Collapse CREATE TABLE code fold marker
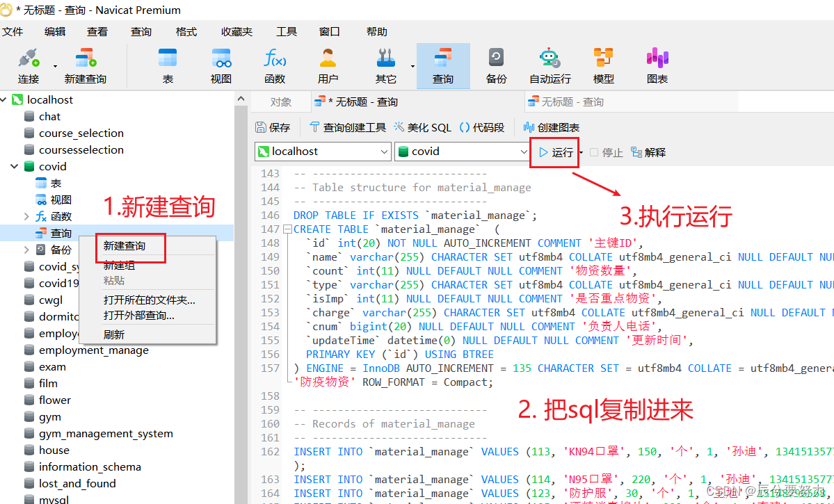 click(287, 229)
